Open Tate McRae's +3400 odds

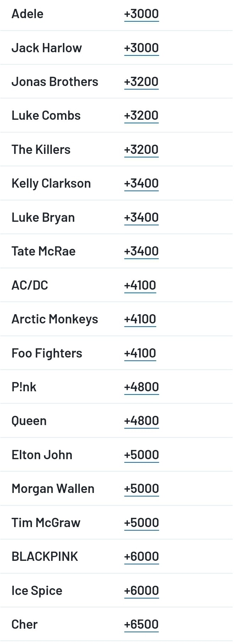(141, 251)
